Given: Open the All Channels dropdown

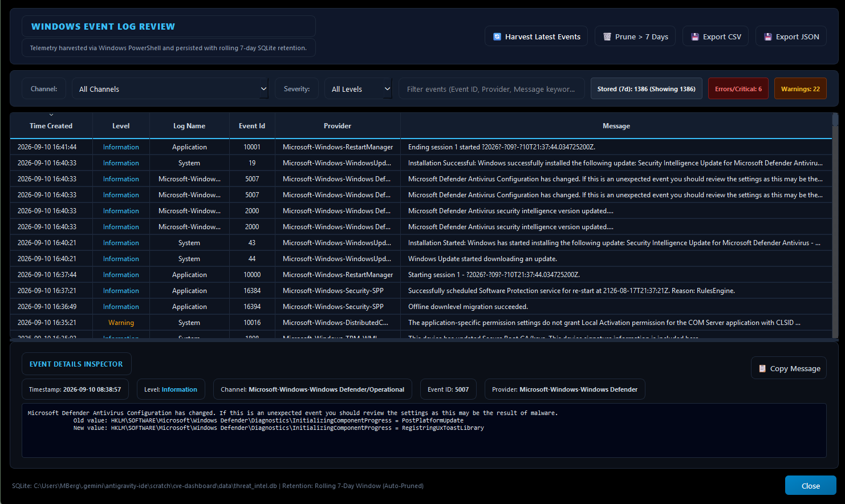Looking at the screenshot, I should pos(170,89).
